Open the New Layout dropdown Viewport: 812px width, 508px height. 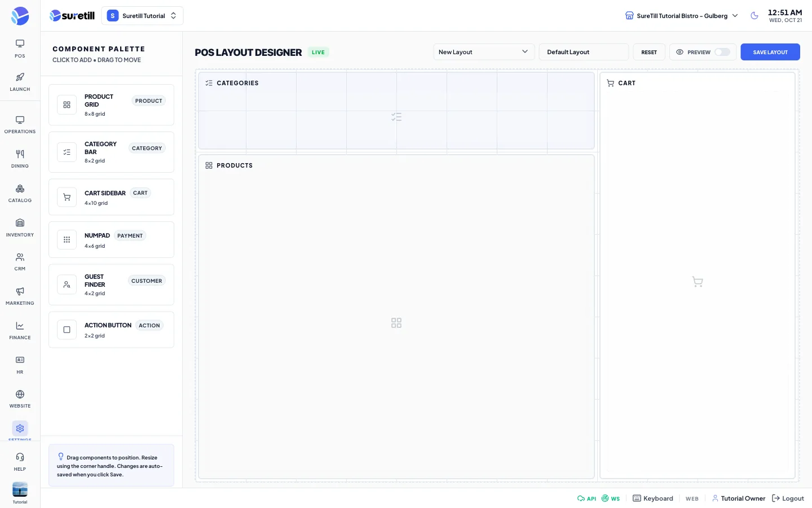484,52
